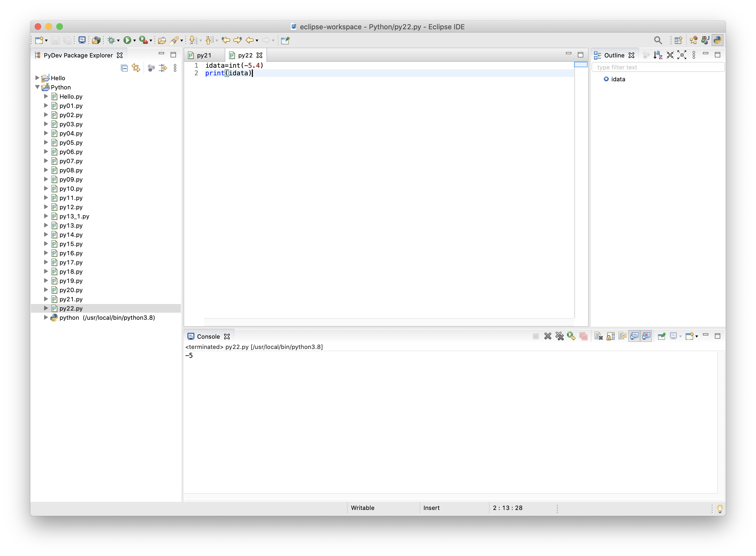756x556 pixels.
Task: Maximize the editor area
Action: (581, 54)
